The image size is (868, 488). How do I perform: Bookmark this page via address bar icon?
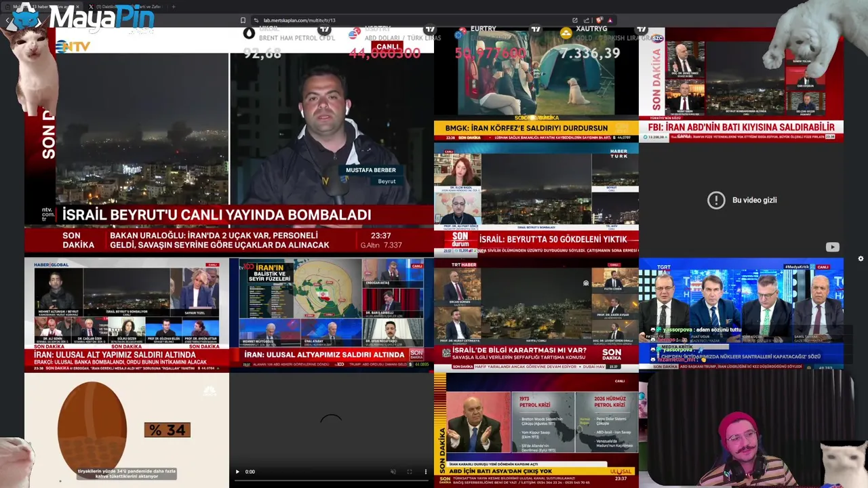(x=243, y=20)
